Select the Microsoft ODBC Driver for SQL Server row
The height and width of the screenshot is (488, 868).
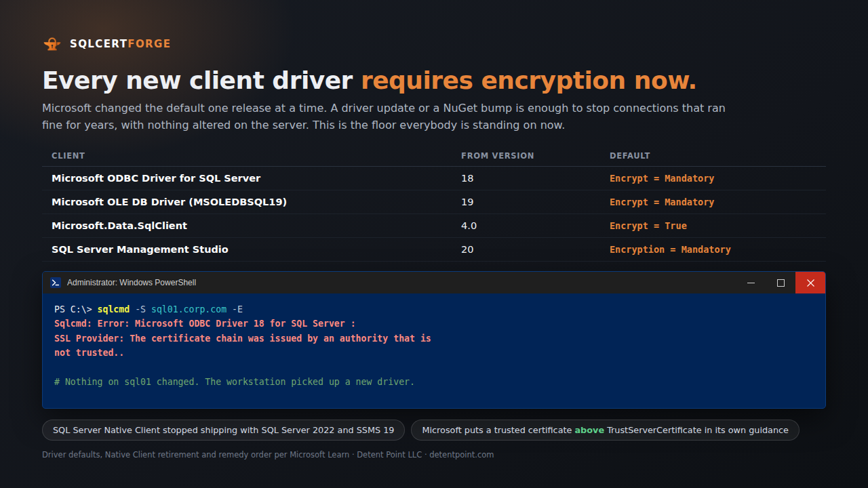coord(434,178)
